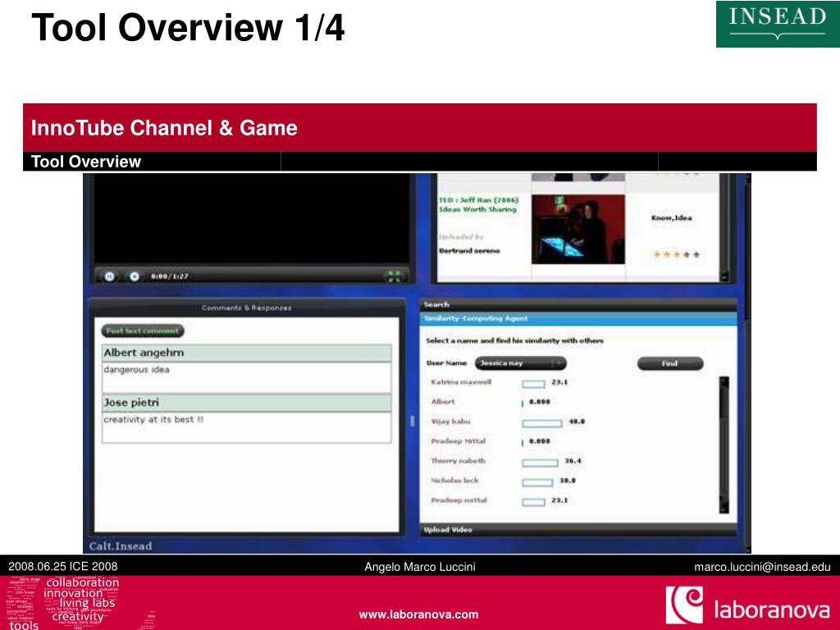Click the similarity results list scrollbar
840x630 pixels.
[724, 445]
